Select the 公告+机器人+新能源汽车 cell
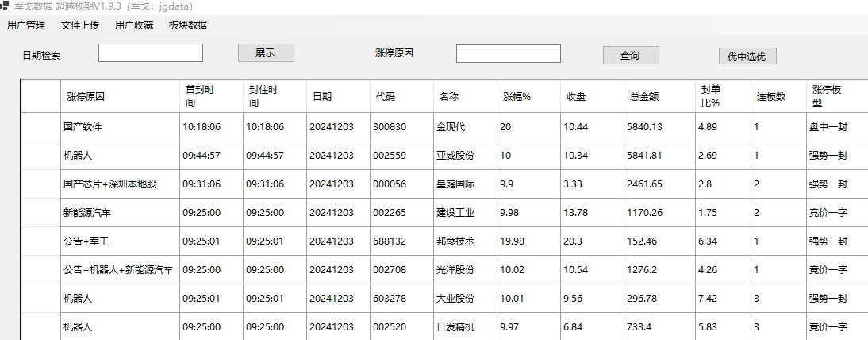 120,270
